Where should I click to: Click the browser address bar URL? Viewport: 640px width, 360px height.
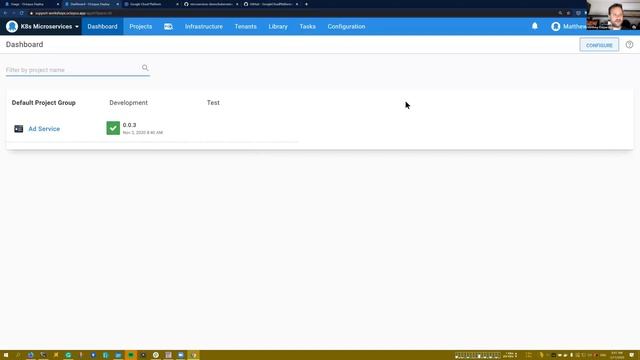(x=73, y=13)
